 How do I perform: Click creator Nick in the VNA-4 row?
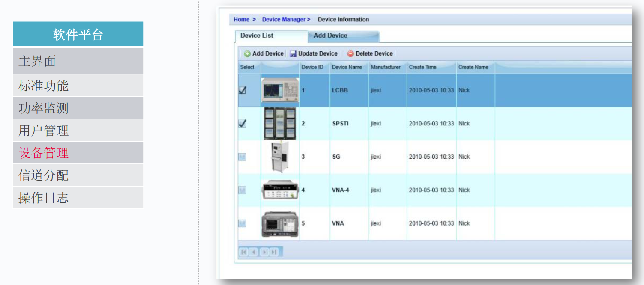tap(464, 190)
